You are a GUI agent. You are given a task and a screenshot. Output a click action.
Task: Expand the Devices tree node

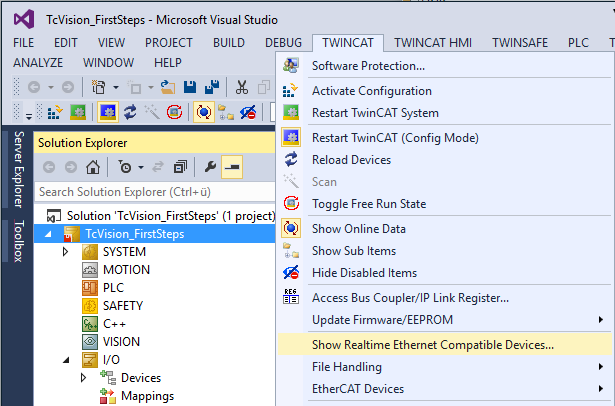(x=83, y=378)
